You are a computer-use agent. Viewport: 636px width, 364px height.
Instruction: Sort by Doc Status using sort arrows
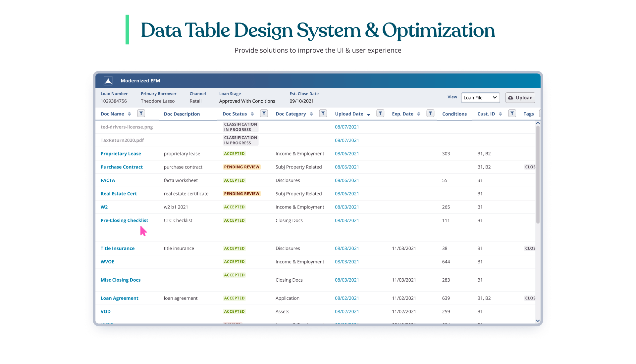(252, 114)
